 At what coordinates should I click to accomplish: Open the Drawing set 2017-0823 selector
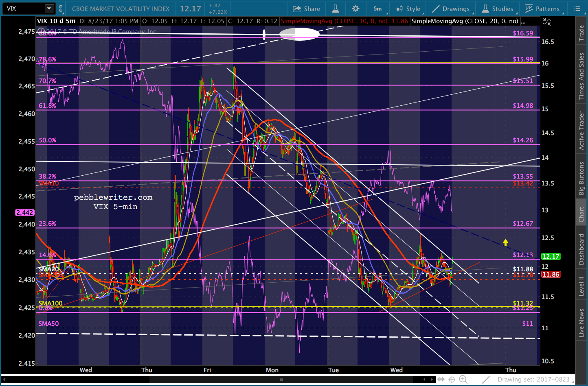(533, 379)
